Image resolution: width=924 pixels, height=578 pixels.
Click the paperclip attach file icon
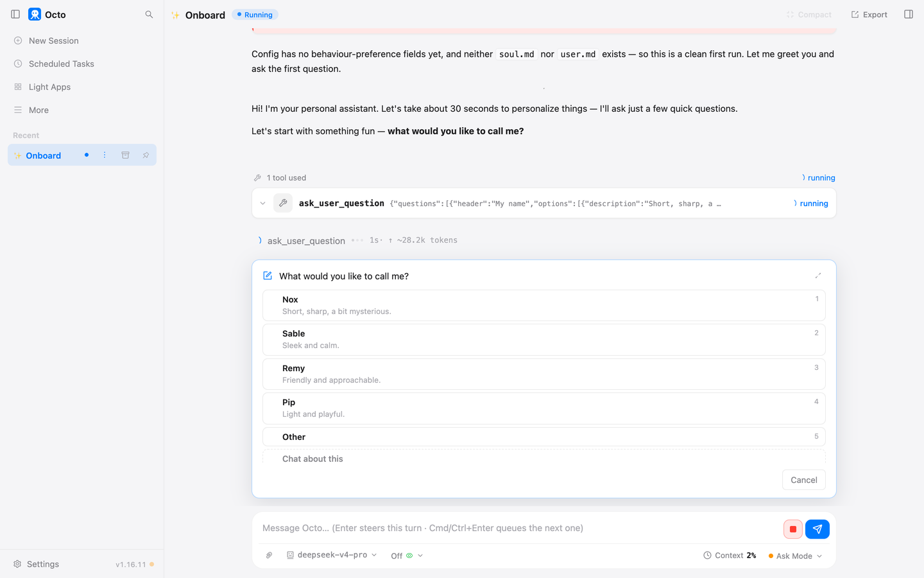[269, 555]
